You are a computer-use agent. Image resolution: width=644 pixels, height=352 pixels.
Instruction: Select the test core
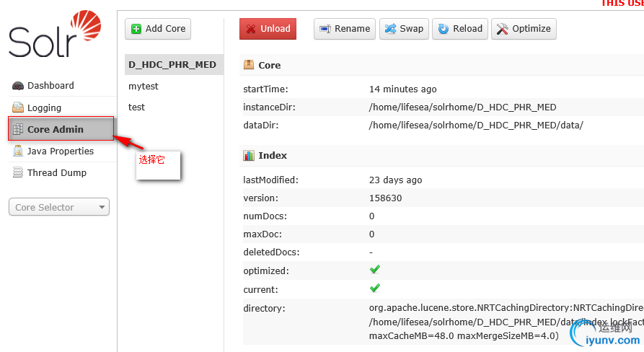coord(136,107)
